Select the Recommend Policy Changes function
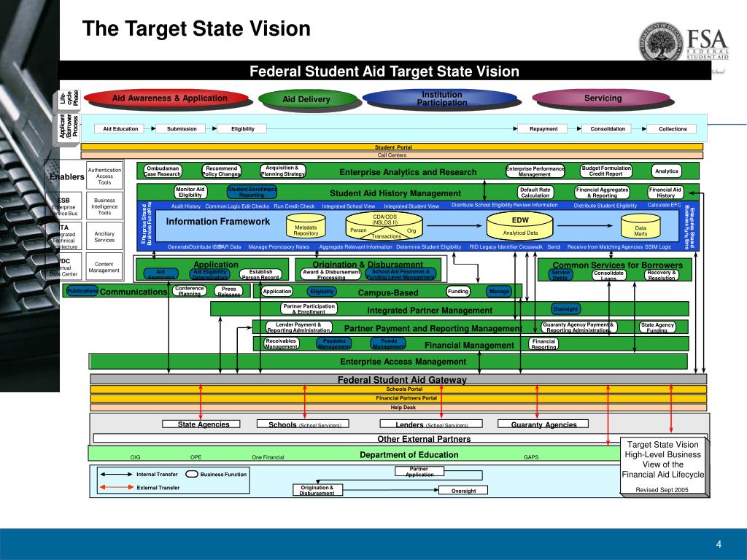Screen dimensions: 747x560 coord(221,171)
